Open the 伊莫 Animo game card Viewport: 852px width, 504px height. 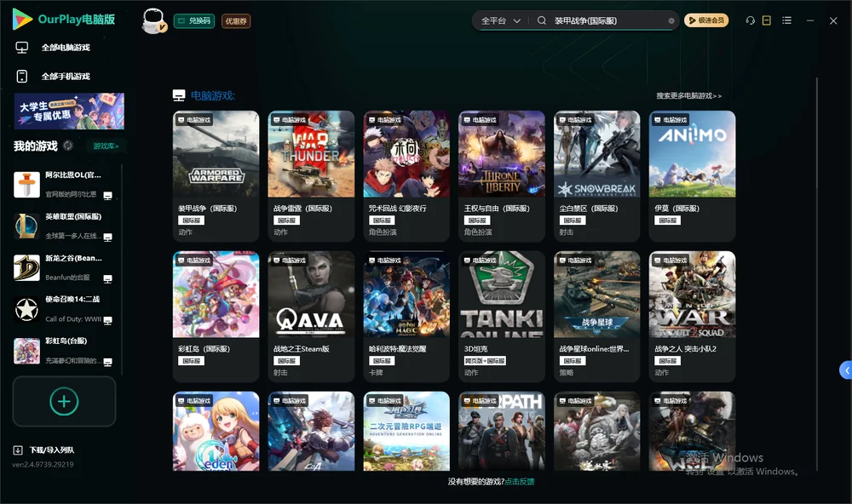tap(692, 176)
